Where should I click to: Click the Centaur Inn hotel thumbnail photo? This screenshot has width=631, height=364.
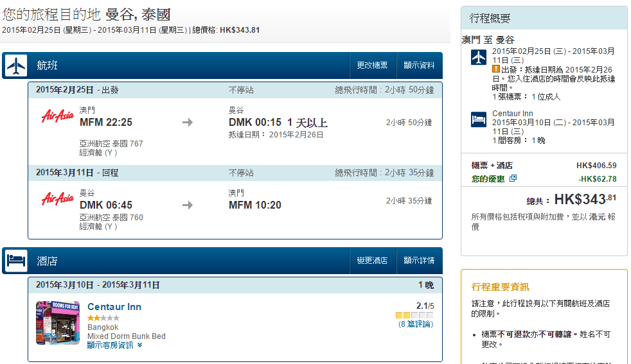pos(58,322)
